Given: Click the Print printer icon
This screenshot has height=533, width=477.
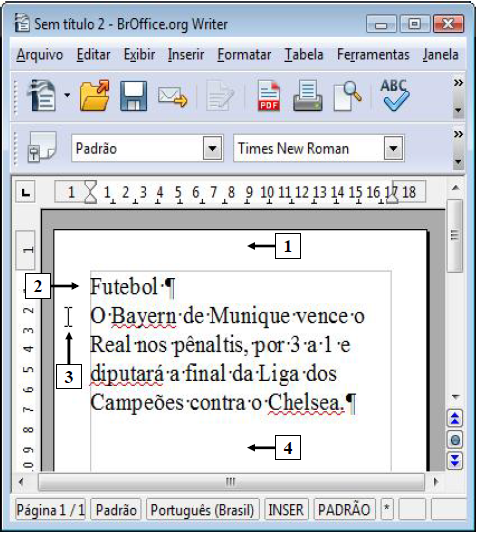Looking at the screenshot, I should coord(308,96).
